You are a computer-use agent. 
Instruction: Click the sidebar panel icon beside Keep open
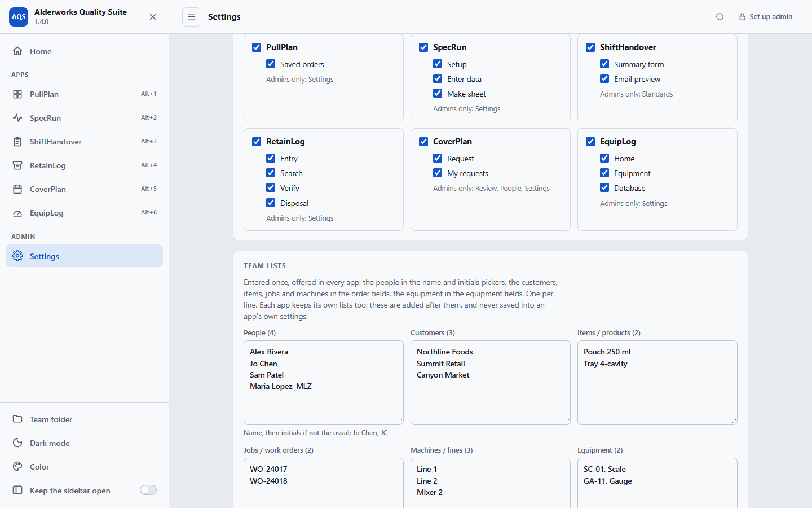17,491
